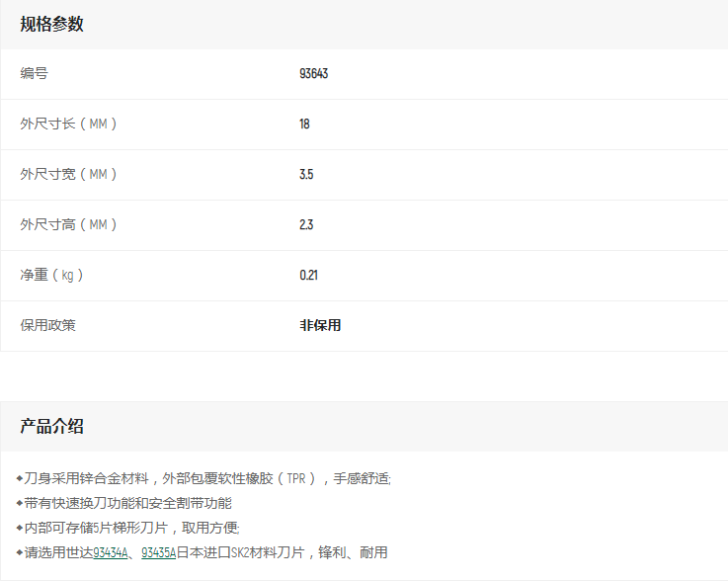Click the length value 18

304,124
